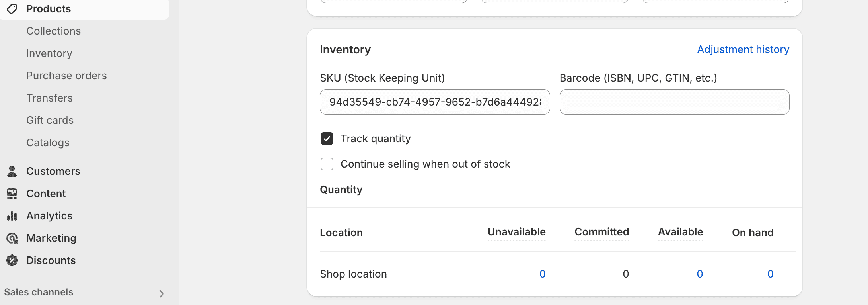Open Catalogs in the sidebar
The height and width of the screenshot is (305, 868).
48,143
